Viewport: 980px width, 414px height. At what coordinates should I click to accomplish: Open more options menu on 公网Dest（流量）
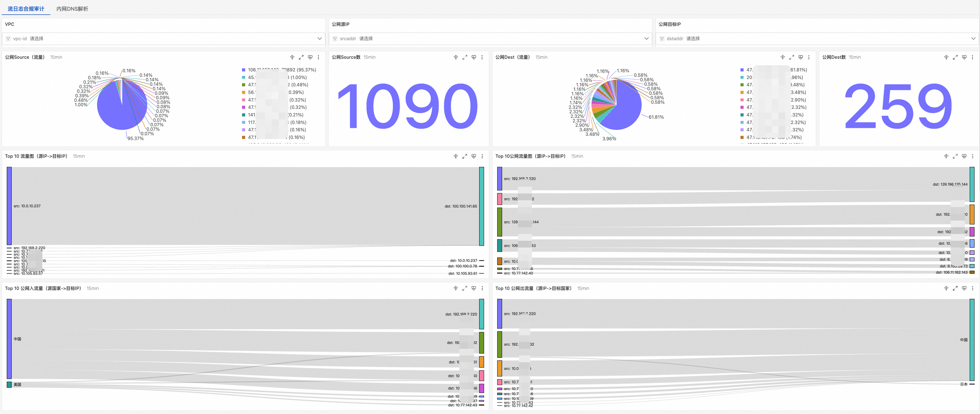[x=809, y=57]
